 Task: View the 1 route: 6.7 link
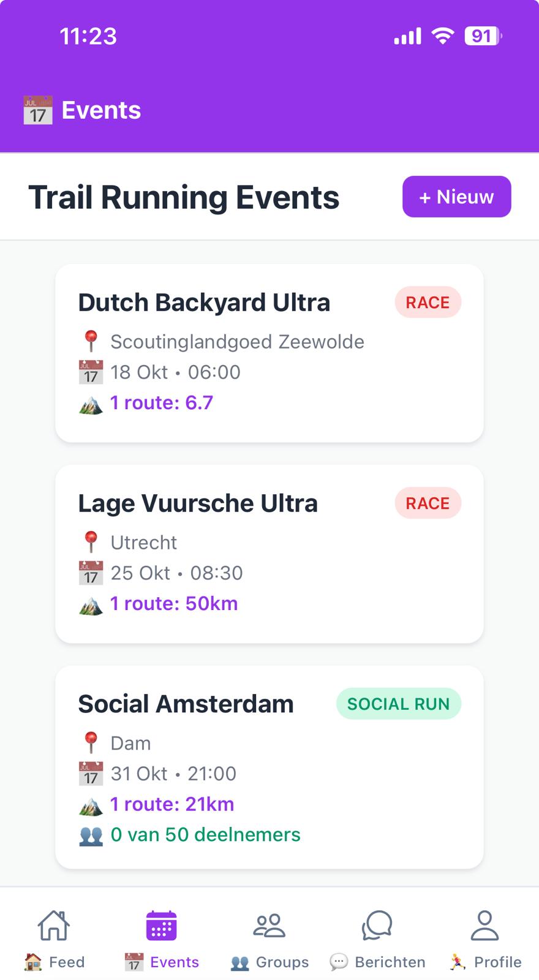pyautogui.click(x=162, y=403)
